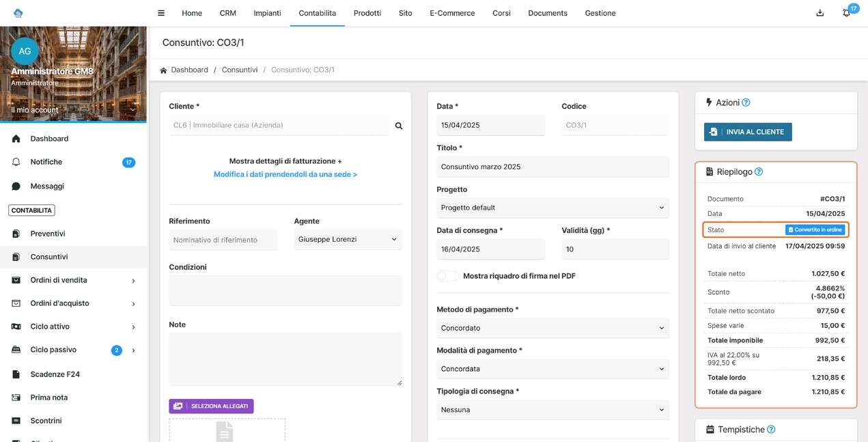This screenshot has height=442, width=868.
Task: Open the Progetto dropdown
Action: tap(552, 208)
